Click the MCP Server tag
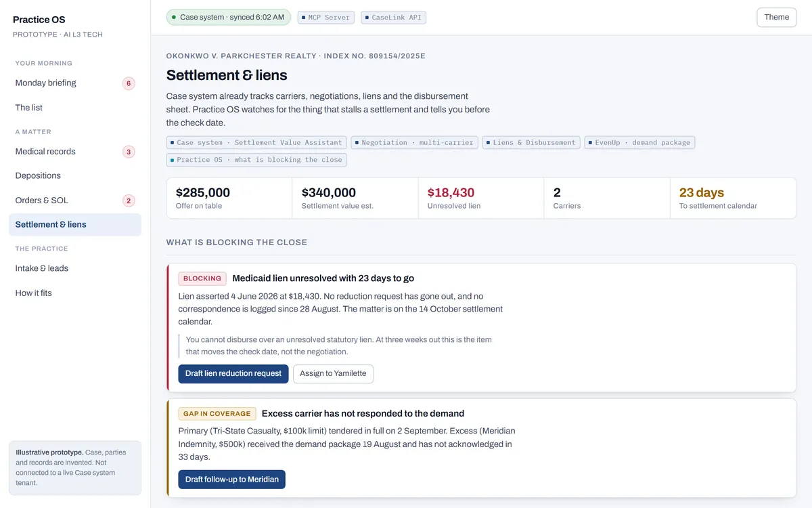The width and height of the screenshot is (812, 508). coord(325,18)
